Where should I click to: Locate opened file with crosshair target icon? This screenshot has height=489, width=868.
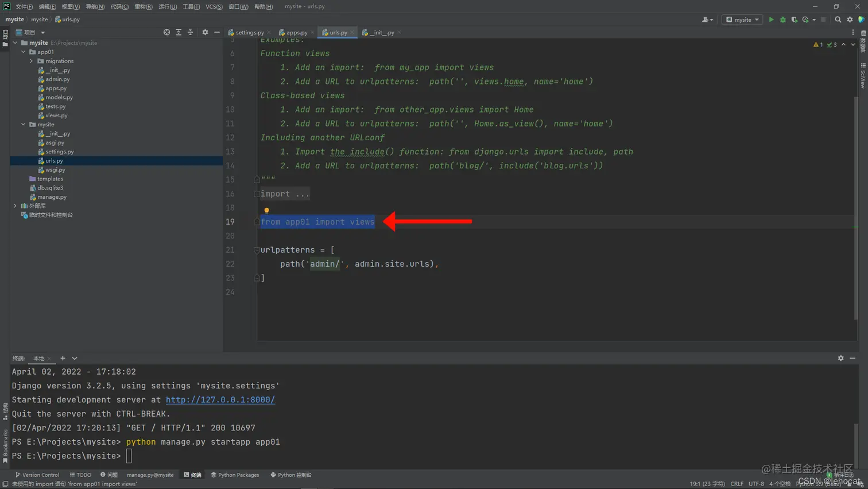click(x=166, y=32)
